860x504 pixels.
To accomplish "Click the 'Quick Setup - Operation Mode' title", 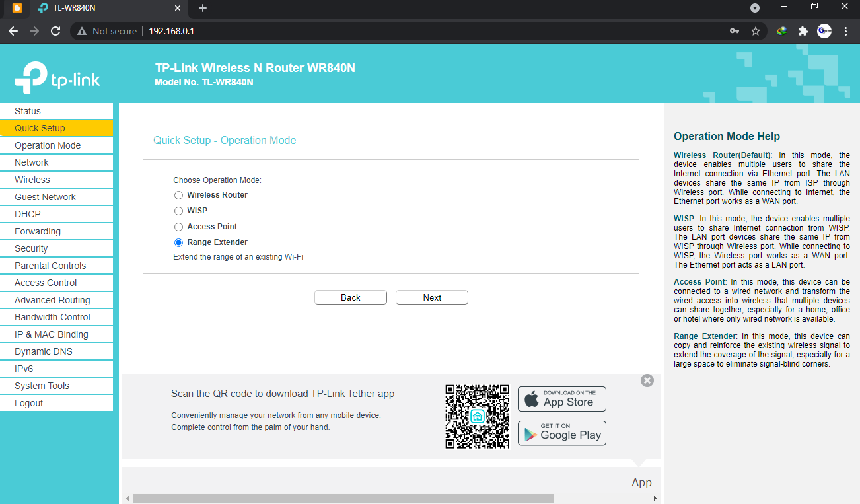I will pyautogui.click(x=225, y=140).
